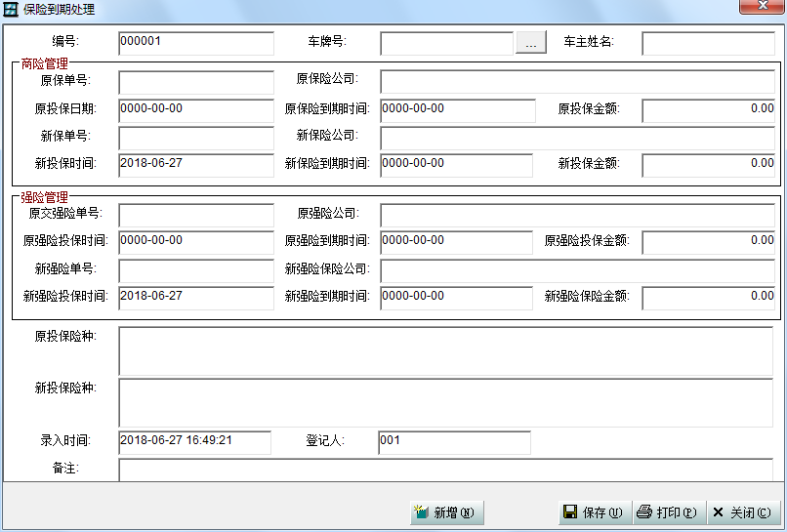Click the 原强险投保金额 amount field
787x532 pixels.
[x=708, y=242]
